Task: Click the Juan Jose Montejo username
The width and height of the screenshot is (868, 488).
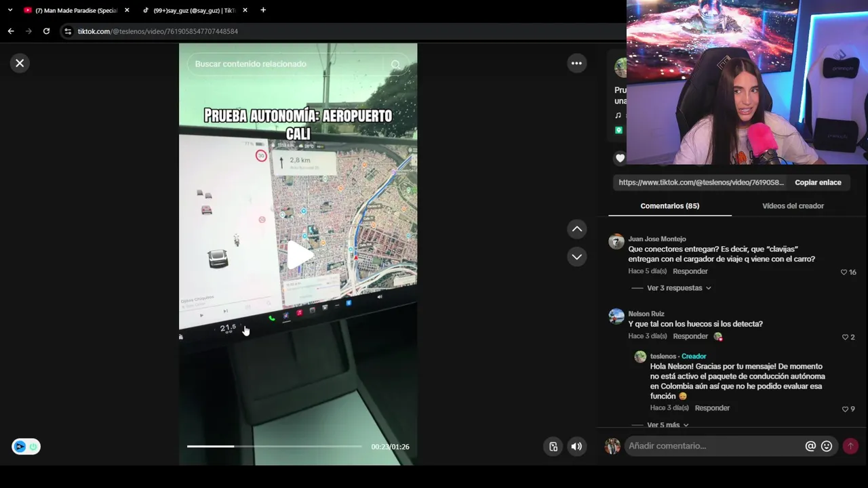Action: (x=657, y=239)
